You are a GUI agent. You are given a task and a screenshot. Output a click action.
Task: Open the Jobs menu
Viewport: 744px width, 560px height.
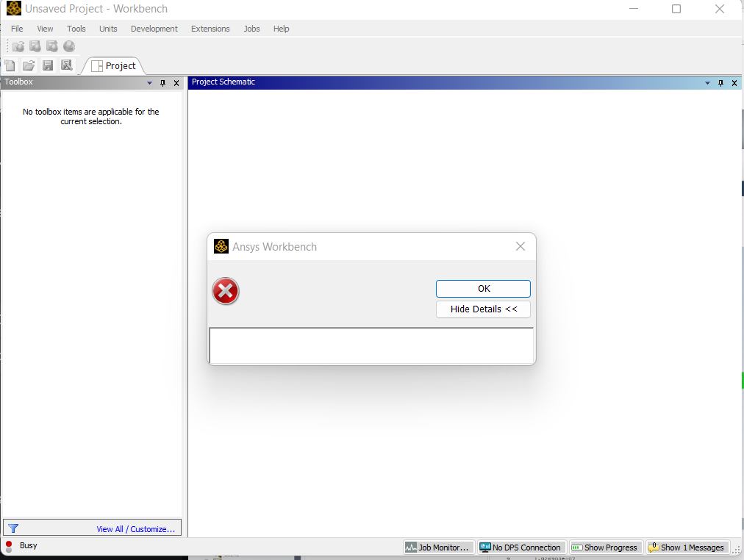(251, 29)
